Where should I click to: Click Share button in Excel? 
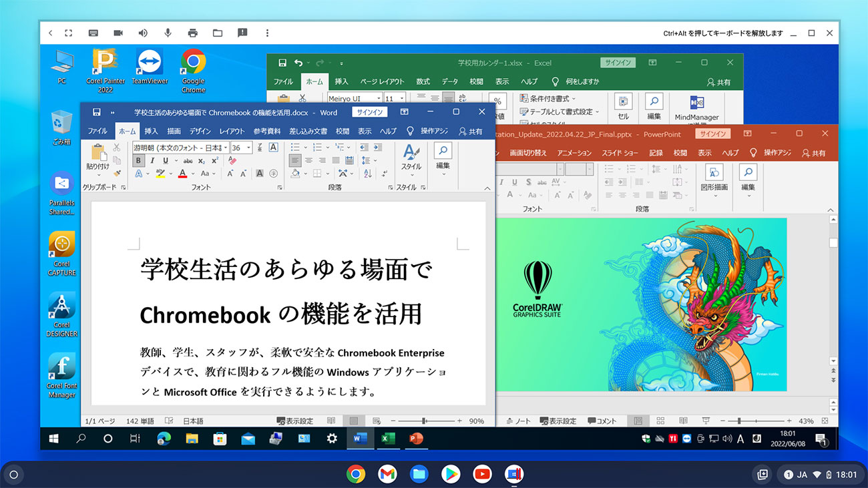coord(719,81)
